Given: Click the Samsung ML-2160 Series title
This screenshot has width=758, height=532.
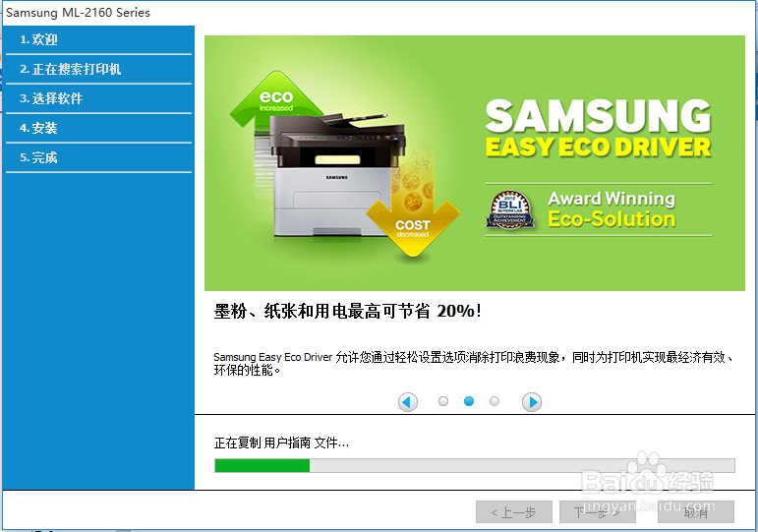Looking at the screenshot, I should 78,13.
